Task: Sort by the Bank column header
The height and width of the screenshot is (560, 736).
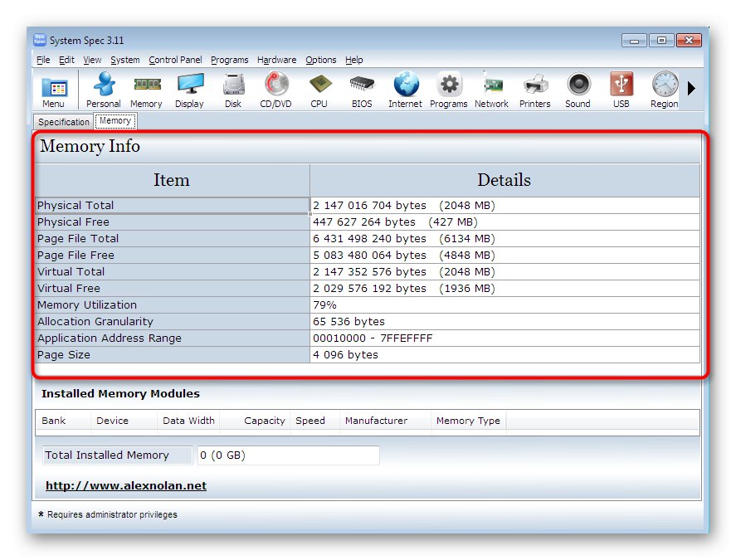Action: point(63,421)
